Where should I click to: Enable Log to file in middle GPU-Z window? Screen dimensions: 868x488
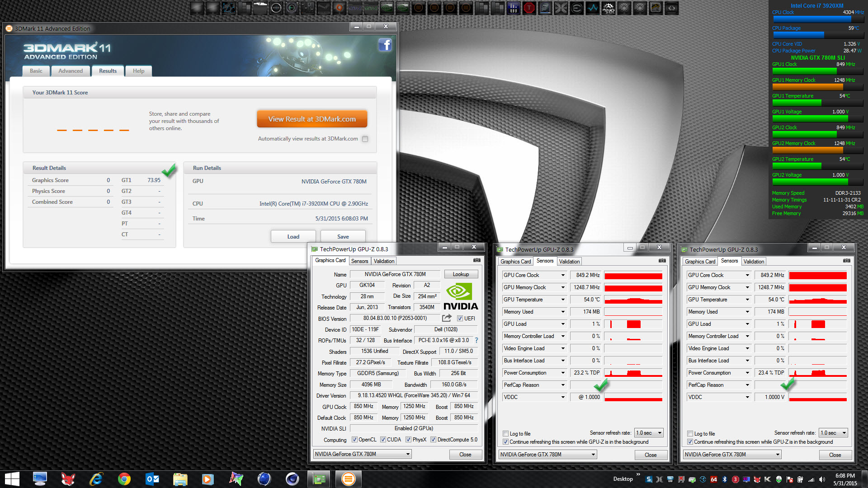pos(506,434)
